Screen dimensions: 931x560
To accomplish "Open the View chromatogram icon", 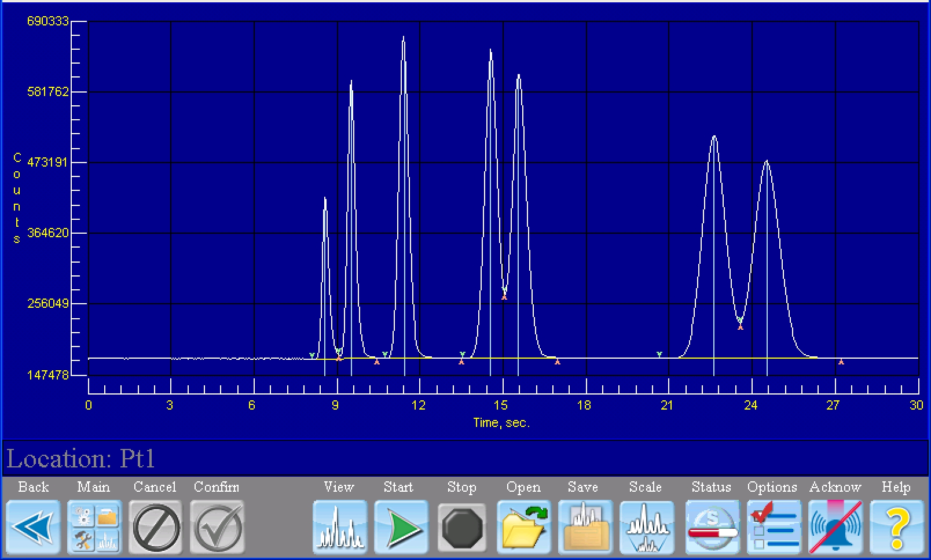I will click(x=340, y=527).
